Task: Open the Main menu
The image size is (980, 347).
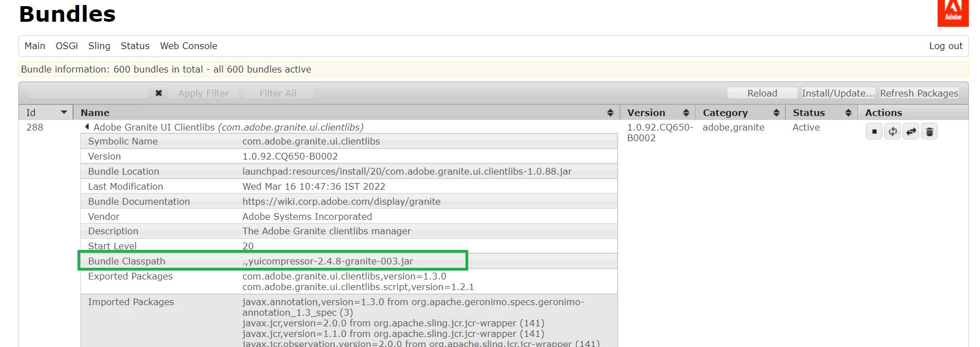Action: pos(35,46)
